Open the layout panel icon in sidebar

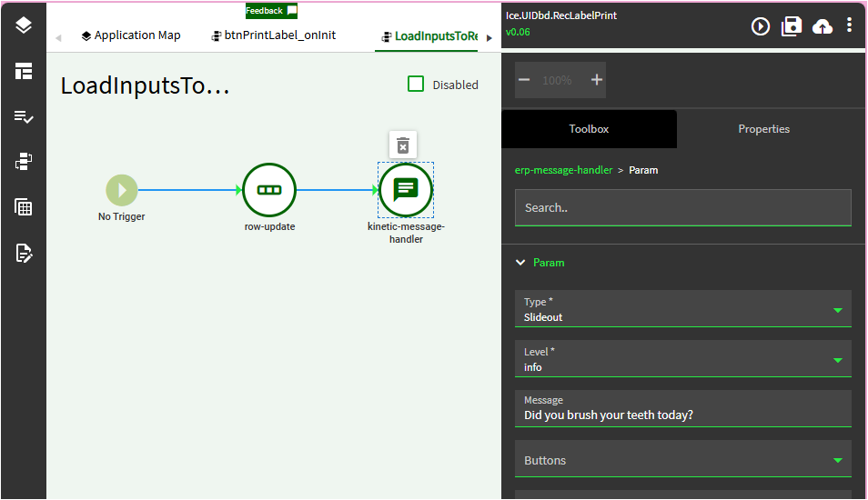click(x=24, y=71)
